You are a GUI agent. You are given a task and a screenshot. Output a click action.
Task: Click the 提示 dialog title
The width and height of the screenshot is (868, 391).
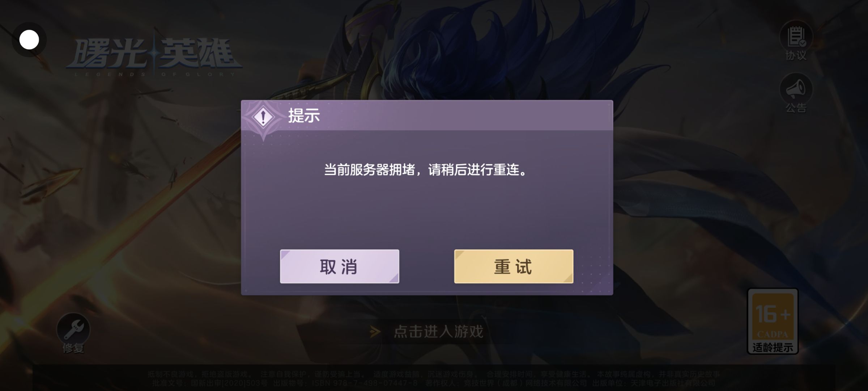point(304,116)
